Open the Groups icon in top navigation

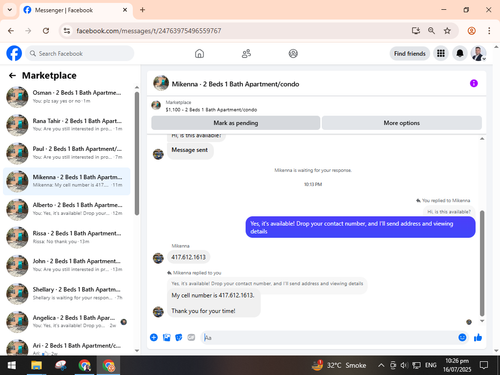pos(293,53)
